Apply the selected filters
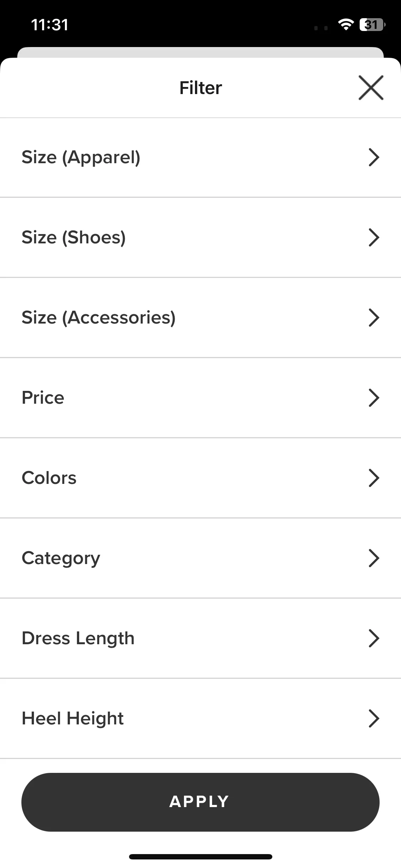Viewport: 401px width, 868px height. (200, 802)
